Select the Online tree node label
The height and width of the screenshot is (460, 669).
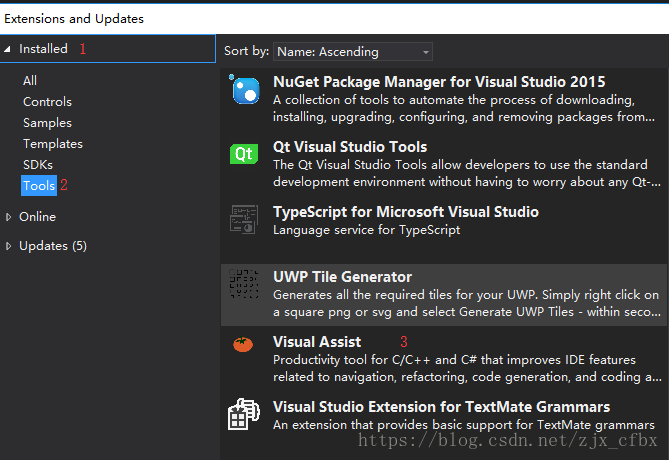coord(38,217)
